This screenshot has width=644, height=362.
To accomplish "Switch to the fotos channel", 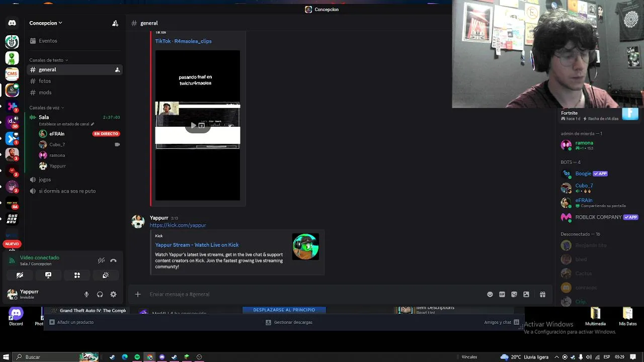I will (75, 81).
